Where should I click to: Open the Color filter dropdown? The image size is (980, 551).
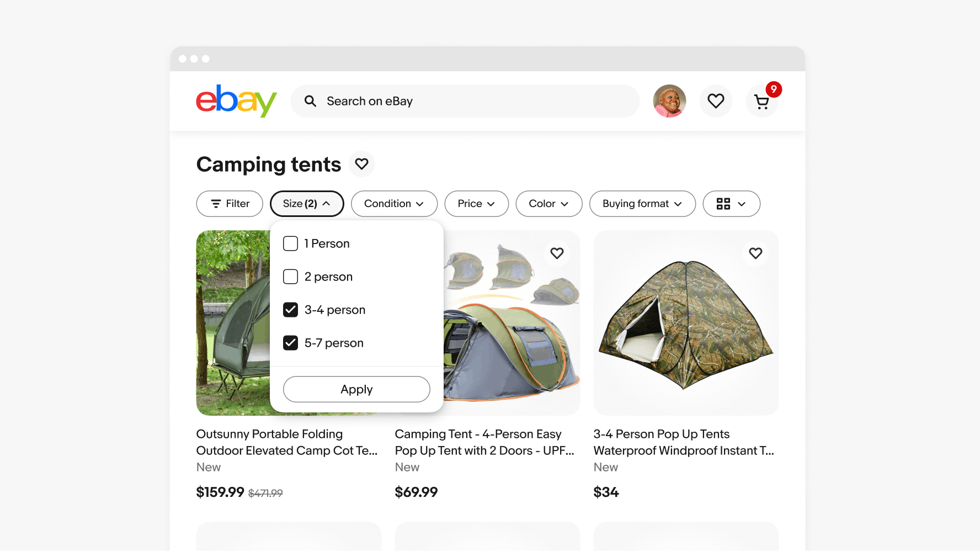click(548, 204)
